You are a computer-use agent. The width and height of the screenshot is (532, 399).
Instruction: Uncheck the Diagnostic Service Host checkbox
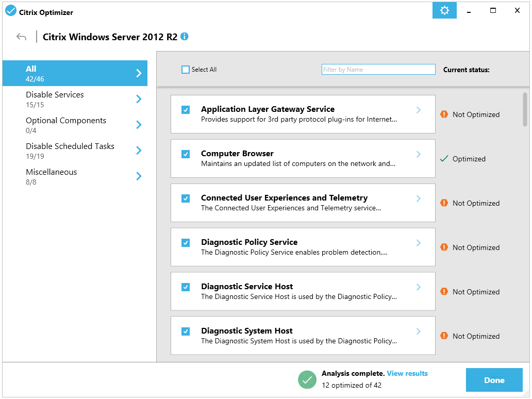pyautogui.click(x=186, y=287)
